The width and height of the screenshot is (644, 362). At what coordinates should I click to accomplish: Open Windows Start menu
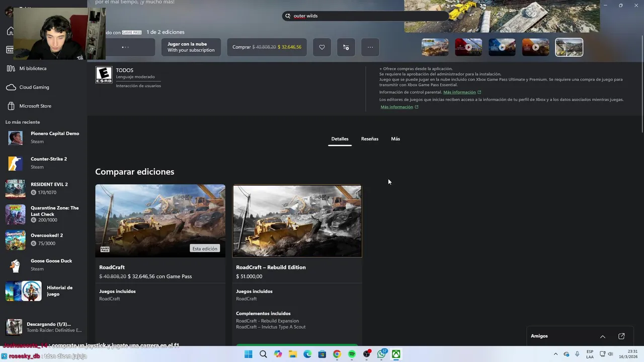coord(248,354)
